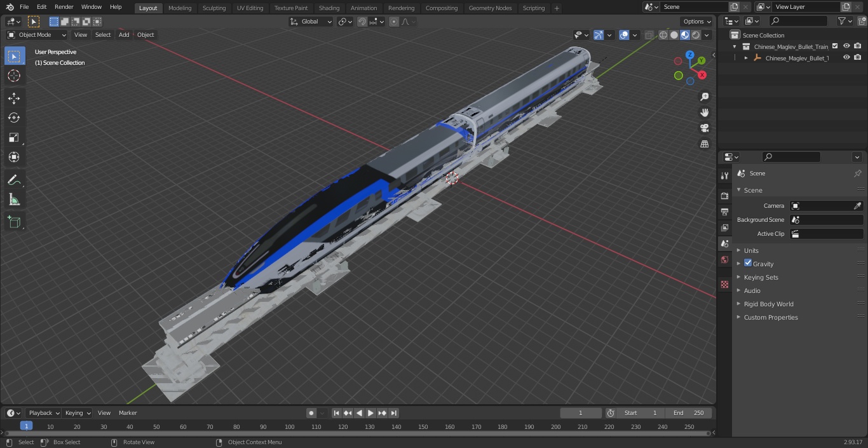
Task: Click the auto keying record button
Action: (311, 413)
